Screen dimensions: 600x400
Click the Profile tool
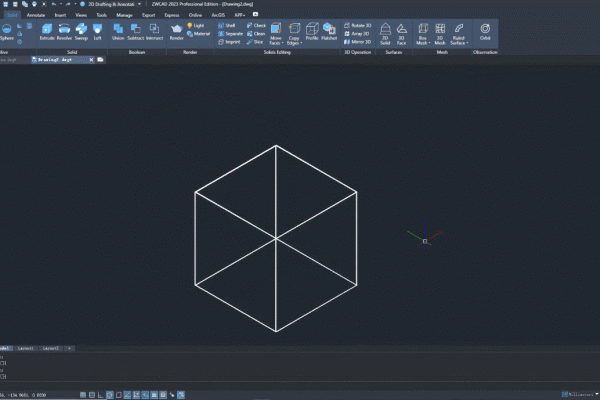(312, 32)
